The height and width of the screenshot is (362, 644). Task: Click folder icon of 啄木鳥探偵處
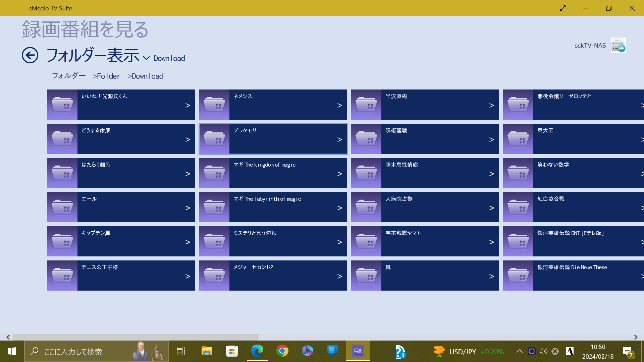[x=366, y=173]
